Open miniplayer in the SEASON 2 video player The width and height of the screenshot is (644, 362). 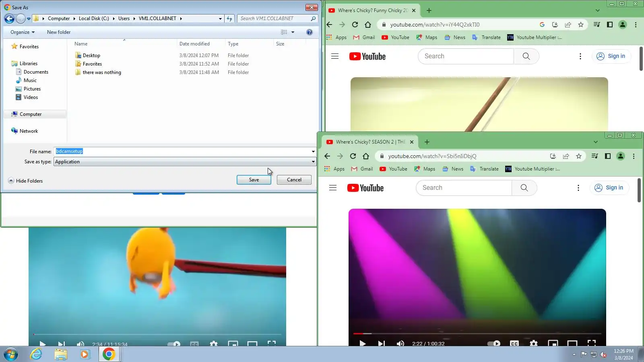(x=553, y=343)
